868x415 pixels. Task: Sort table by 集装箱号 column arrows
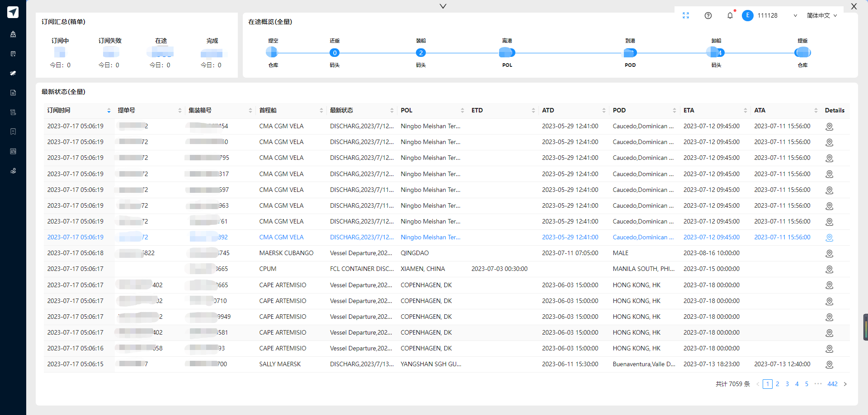250,111
